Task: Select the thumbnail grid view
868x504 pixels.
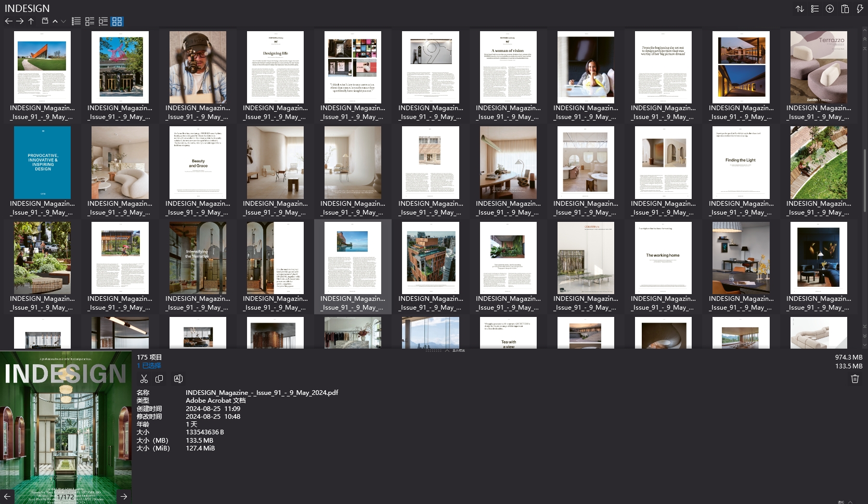Action: pyautogui.click(x=117, y=21)
